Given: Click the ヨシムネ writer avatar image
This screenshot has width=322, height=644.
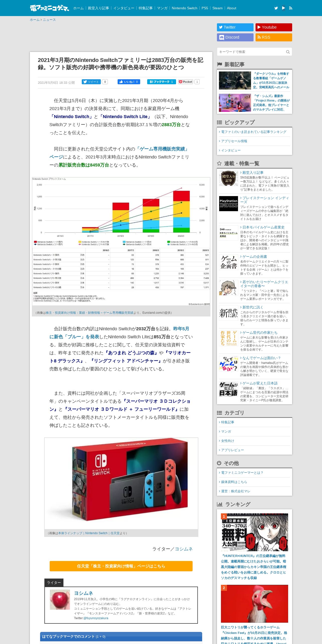Looking at the screenshot, I should point(60,600).
